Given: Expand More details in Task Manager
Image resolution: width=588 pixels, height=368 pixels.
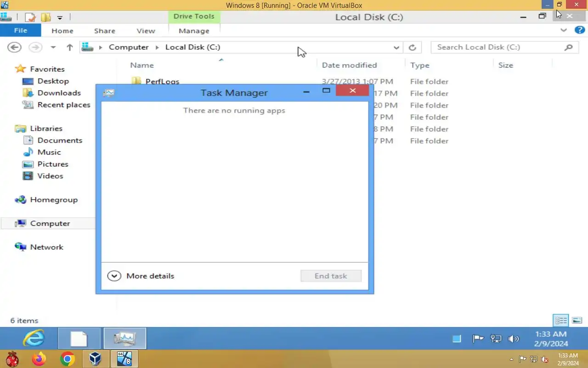Looking at the screenshot, I should (141, 276).
